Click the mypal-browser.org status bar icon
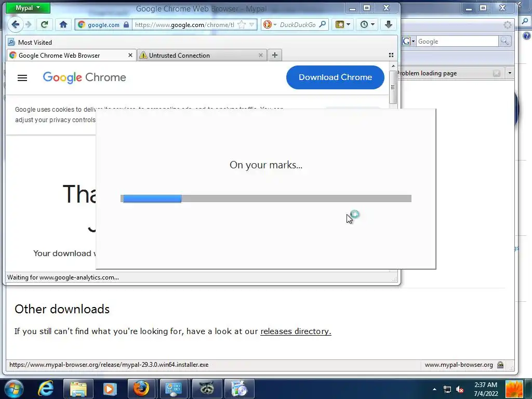The width and height of the screenshot is (532, 399). click(x=500, y=365)
